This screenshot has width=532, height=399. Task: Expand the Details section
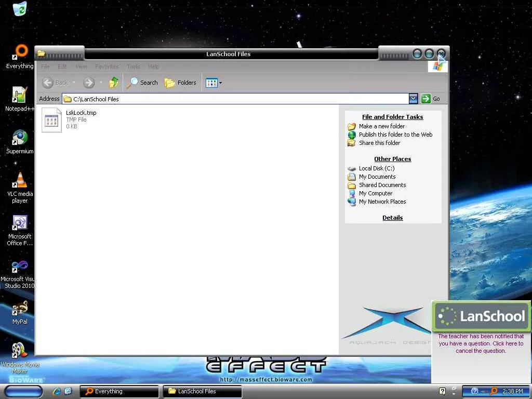(393, 218)
